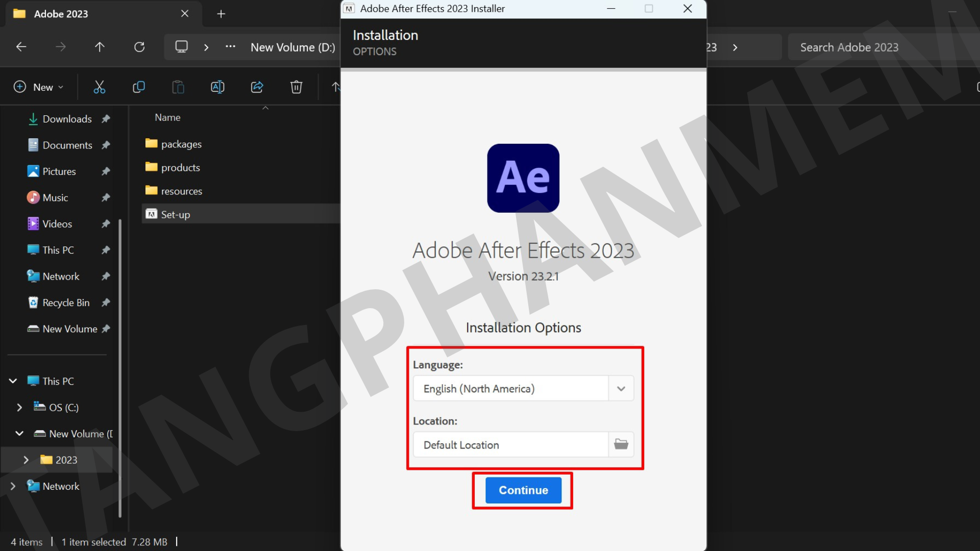Expand the 2023 folder tree node

pos(26,460)
